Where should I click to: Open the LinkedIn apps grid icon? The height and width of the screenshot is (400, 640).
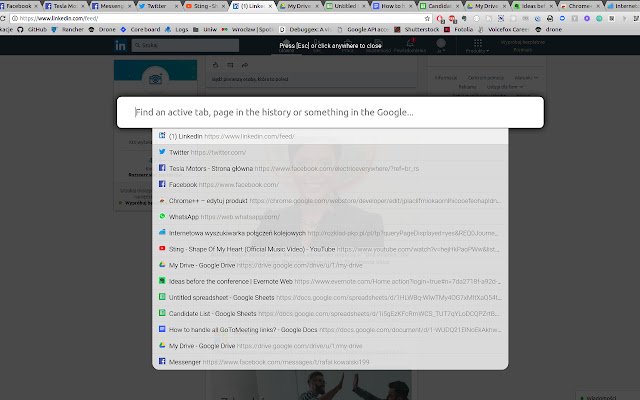pos(478,43)
